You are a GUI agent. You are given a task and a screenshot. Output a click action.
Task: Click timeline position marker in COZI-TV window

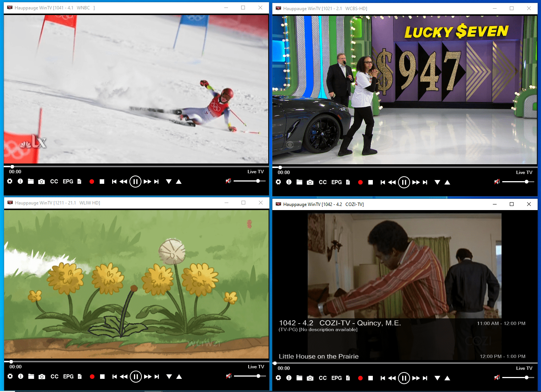point(275,363)
